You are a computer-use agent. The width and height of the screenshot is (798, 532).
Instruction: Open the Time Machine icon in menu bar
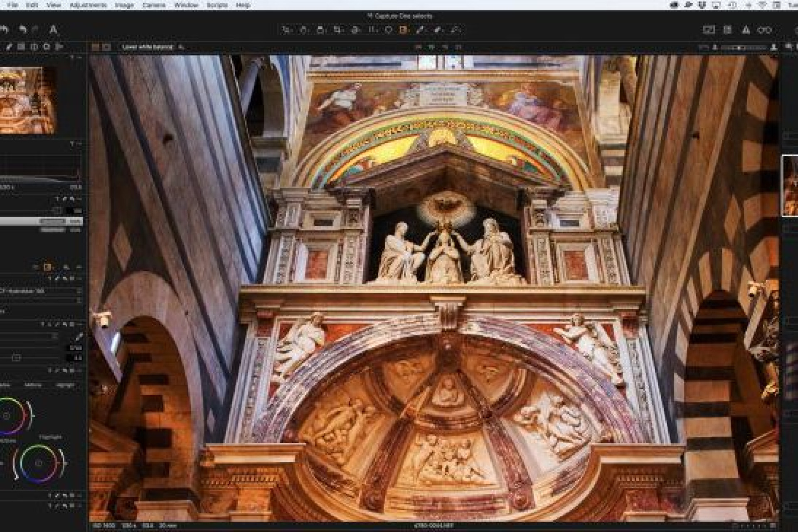point(733,5)
